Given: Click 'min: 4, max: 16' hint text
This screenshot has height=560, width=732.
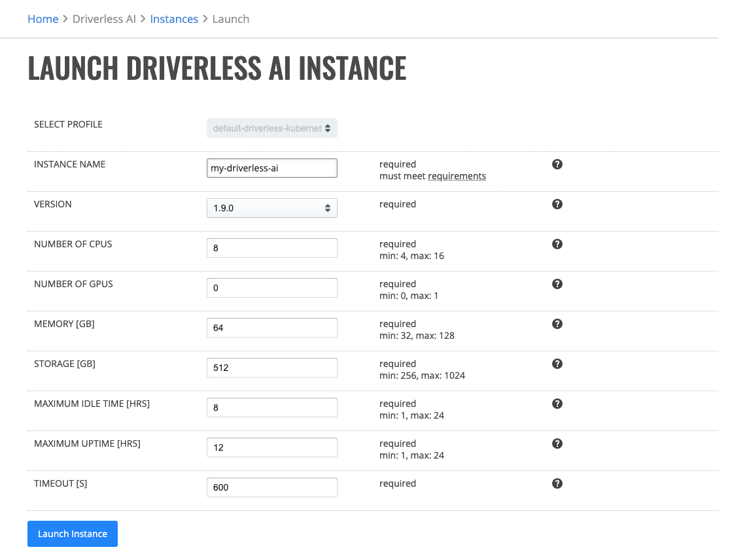Looking at the screenshot, I should [x=411, y=256].
